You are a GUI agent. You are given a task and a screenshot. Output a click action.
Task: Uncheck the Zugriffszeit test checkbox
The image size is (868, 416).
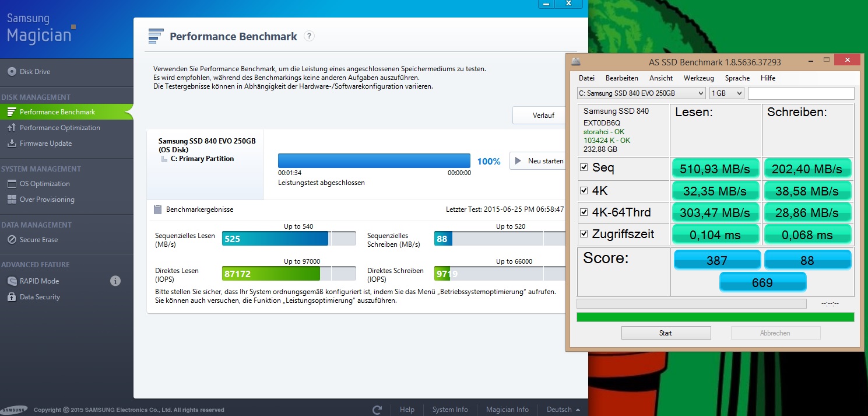[x=584, y=234]
